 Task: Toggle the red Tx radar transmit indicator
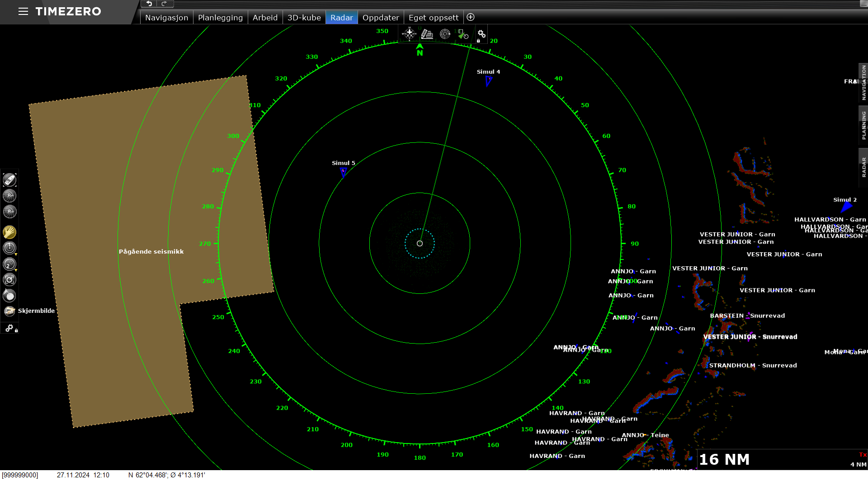tap(862, 455)
